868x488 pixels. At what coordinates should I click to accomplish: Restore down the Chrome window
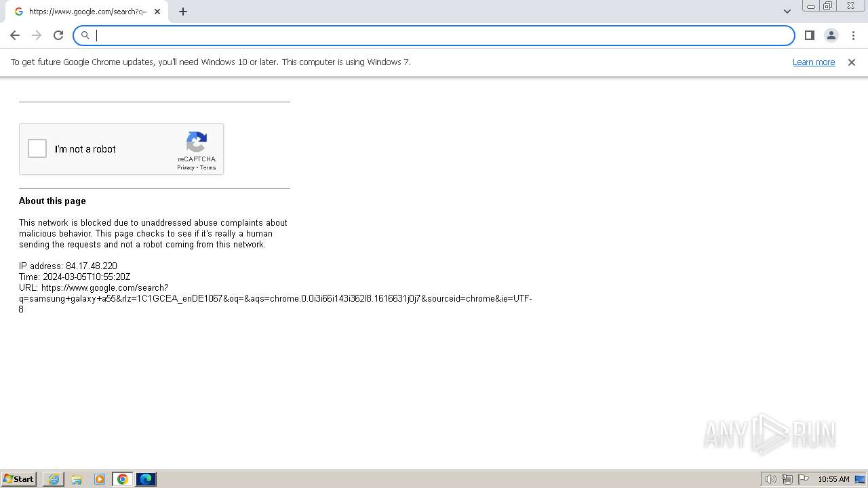[x=827, y=6]
